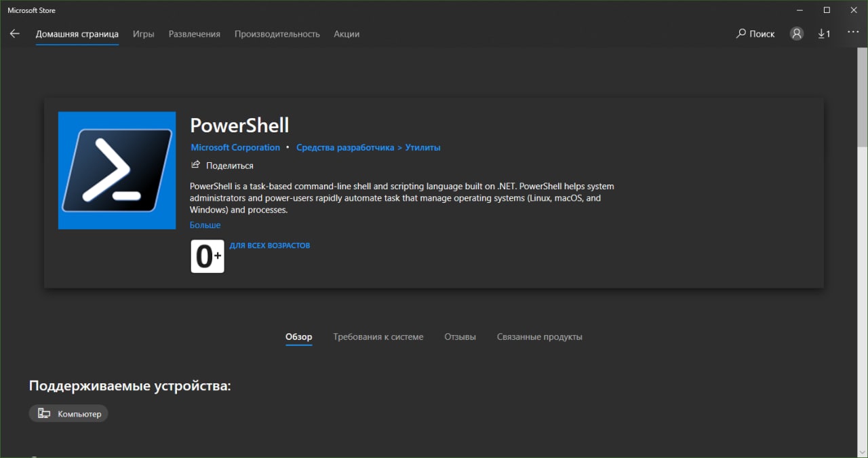This screenshot has width=868, height=458.
Task: Click the Поддерживаемые устройства heading
Action: pyautogui.click(x=130, y=386)
